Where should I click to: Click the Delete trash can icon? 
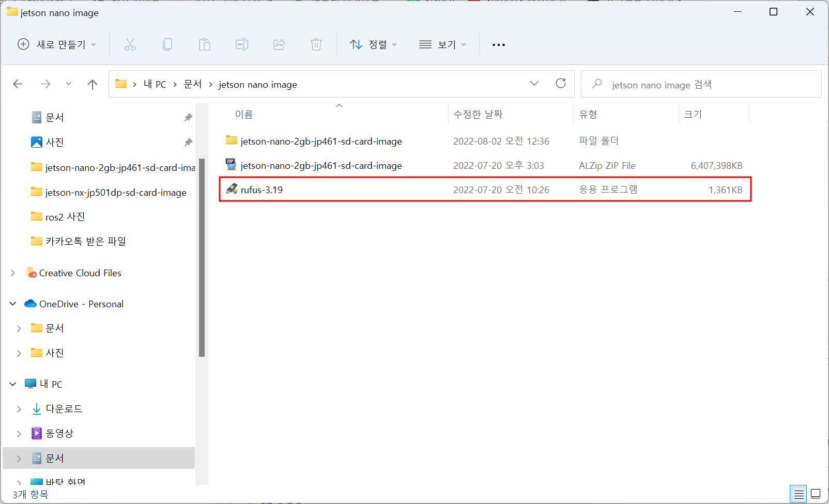[x=316, y=44]
